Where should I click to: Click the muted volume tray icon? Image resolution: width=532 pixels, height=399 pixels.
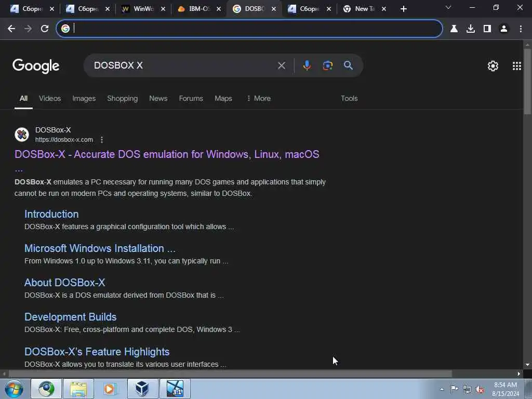tap(480, 390)
